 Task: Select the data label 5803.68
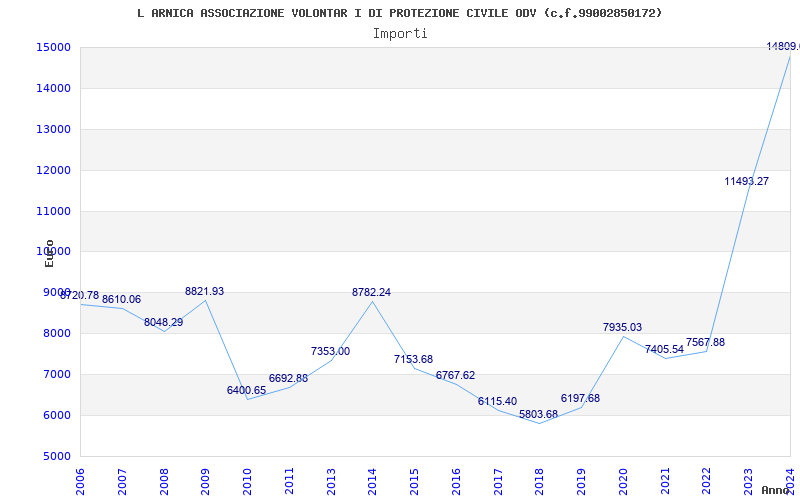click(x=539, y=414)
